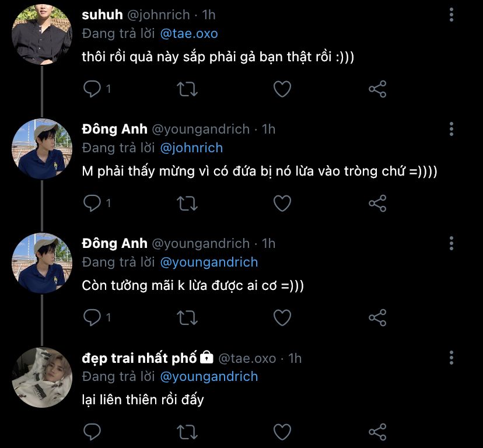The width and height of the screenshot is (483, 448).
Task: View đẹp trai nhất phố's avatar
Action: (x=41, y=379)
